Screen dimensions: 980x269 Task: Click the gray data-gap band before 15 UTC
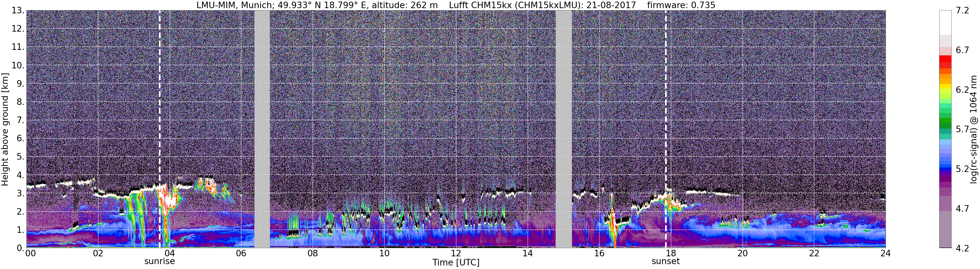(x=564, y=129)
